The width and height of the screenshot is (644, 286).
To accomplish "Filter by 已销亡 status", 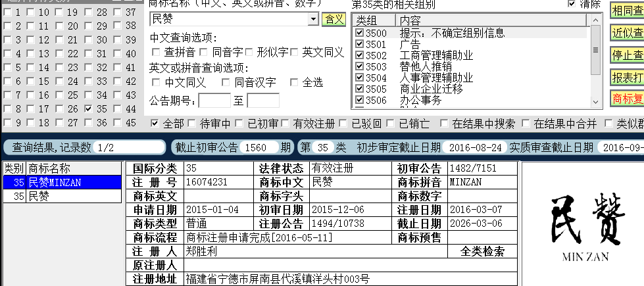I will [391, 124].
